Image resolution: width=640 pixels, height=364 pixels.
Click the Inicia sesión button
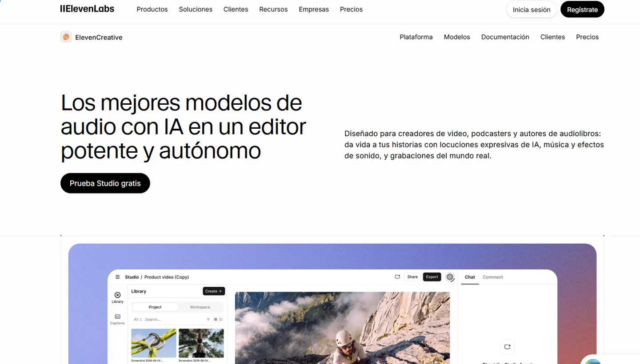pyautogui.click(x=532, y=9)
